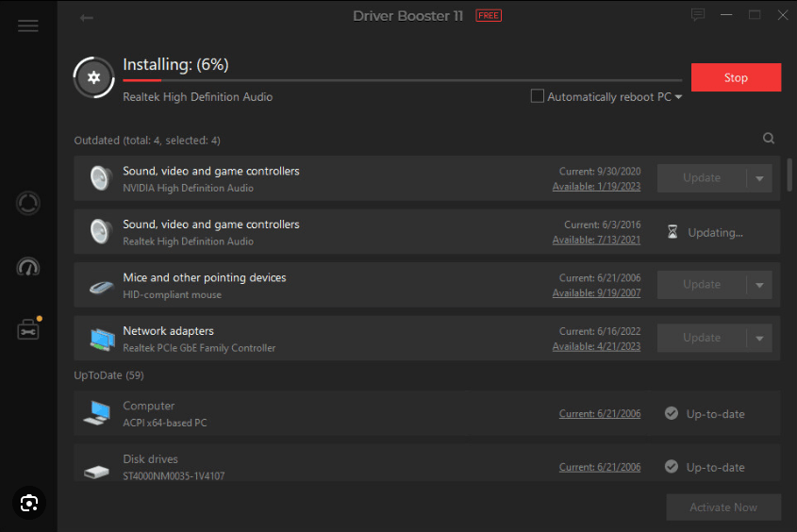Open the feedback chat icon
Screen dimensions: 797x532
[x=698, y=15]
